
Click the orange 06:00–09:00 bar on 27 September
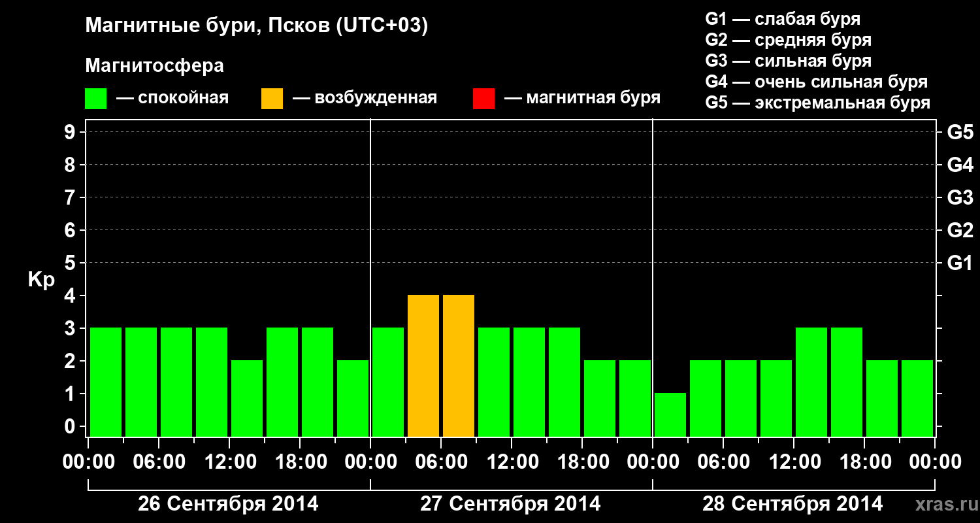(459, 365)
